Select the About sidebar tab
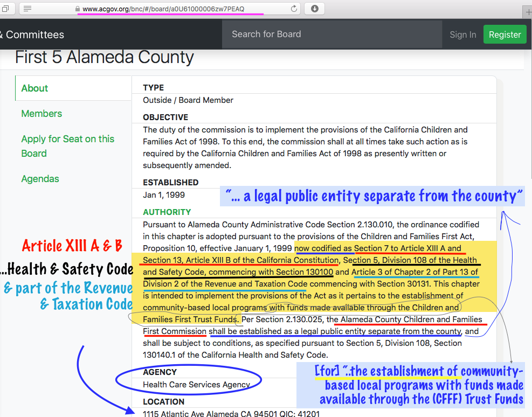This screenshot has height=417, width=532. [x=34, y=88]
